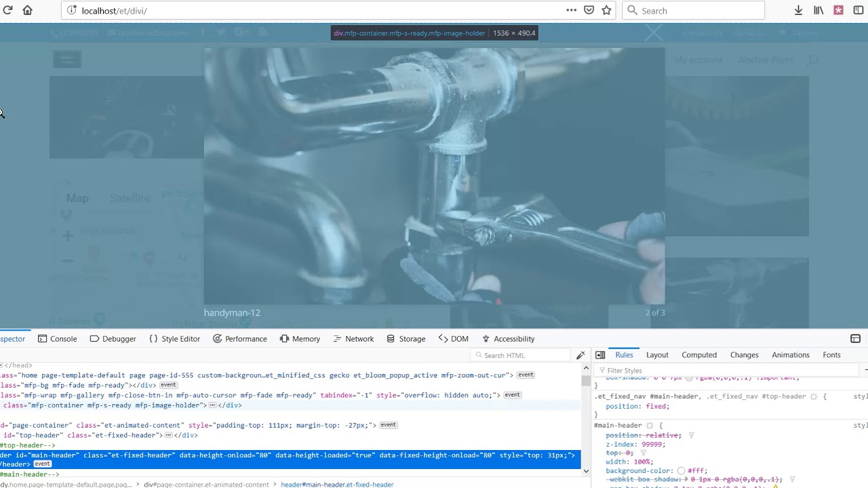Screen dimensions: 868x488
Task: Click event badge on the mfp-wrap row
Action: 512,395
